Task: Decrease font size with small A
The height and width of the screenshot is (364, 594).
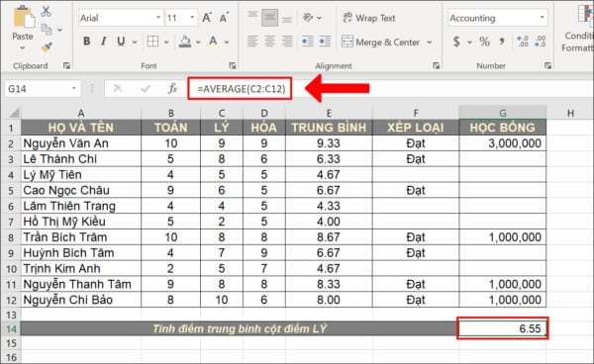Action: (x=224, y=18)
